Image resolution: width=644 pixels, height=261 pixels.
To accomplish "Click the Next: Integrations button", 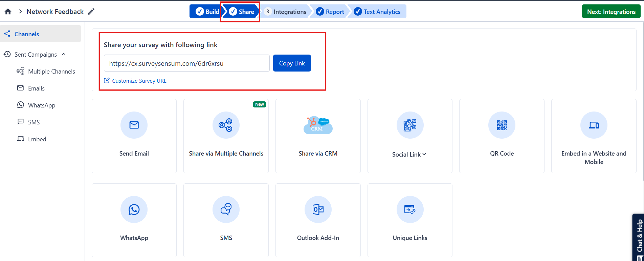I will (x=611, y=12).
